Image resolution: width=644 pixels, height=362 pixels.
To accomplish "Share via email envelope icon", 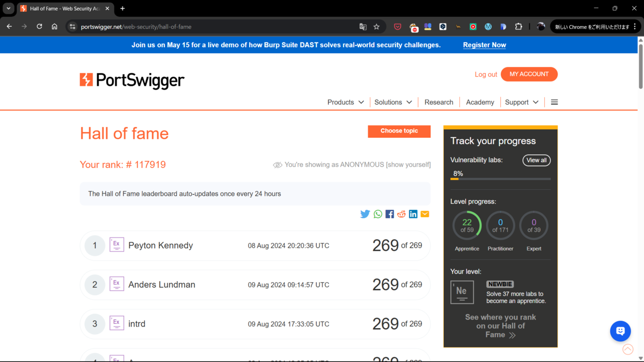I will 425,214.
